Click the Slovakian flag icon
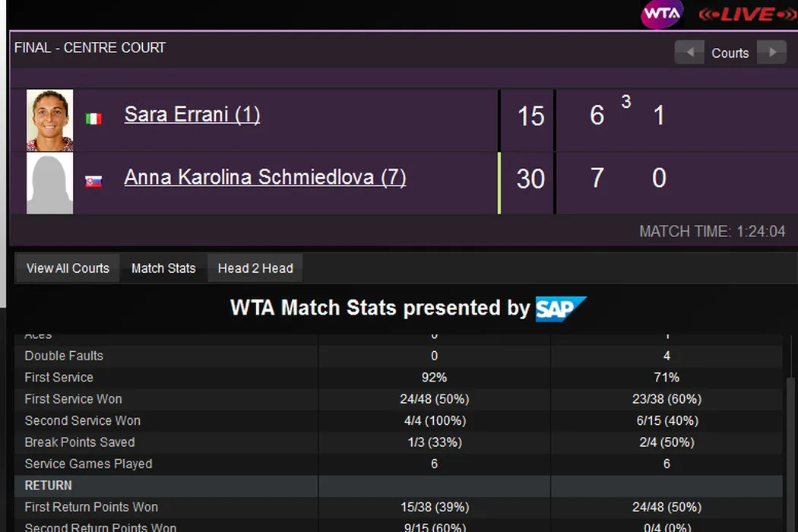The image size is (798, 532). [x=93, y=182]
